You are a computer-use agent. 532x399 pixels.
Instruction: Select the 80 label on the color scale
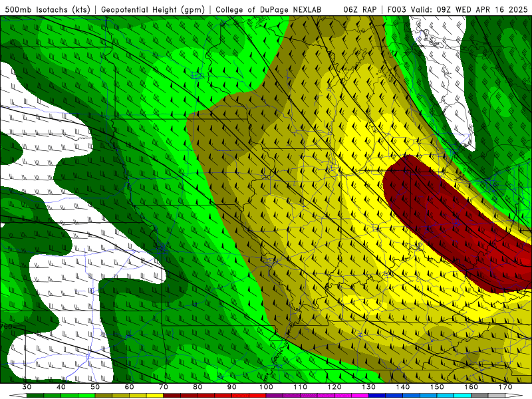coord(198,387)
